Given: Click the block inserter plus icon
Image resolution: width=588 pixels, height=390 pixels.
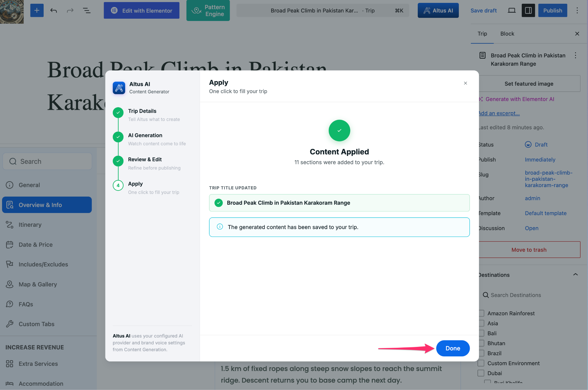Looking at the screenshot, I should [37, 11].
